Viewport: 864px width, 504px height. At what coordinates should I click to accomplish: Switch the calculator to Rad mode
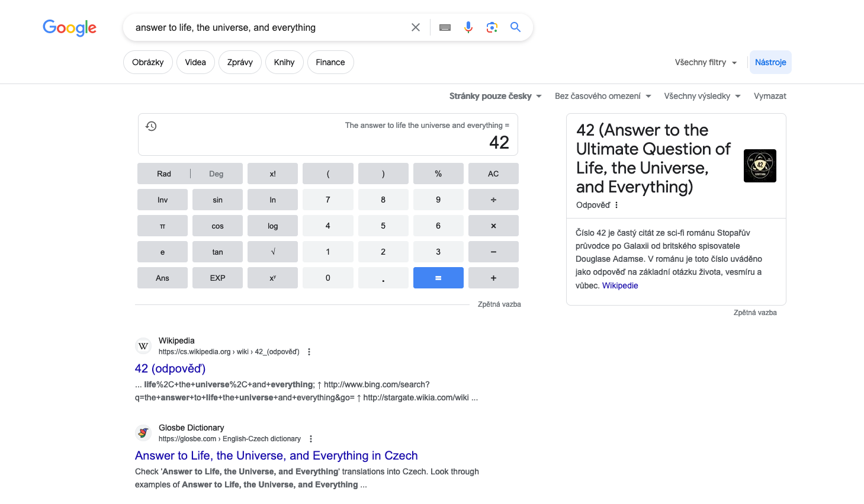164,174
